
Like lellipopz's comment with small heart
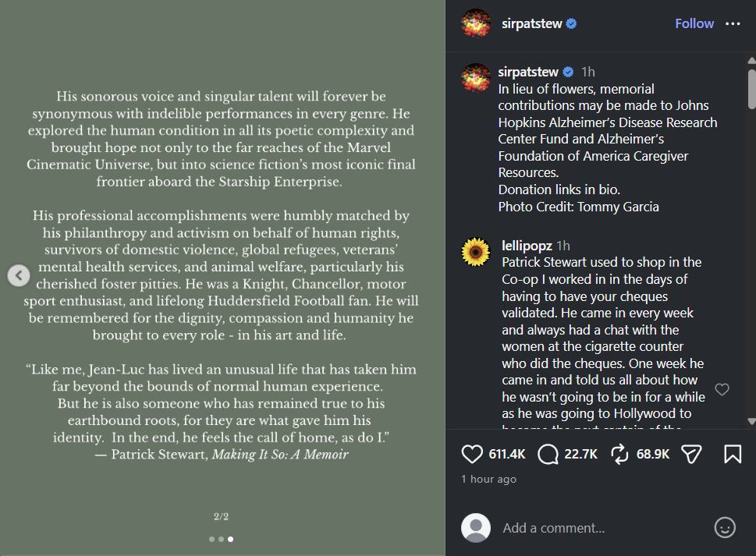pyautogui.click(x=722, y=389)
